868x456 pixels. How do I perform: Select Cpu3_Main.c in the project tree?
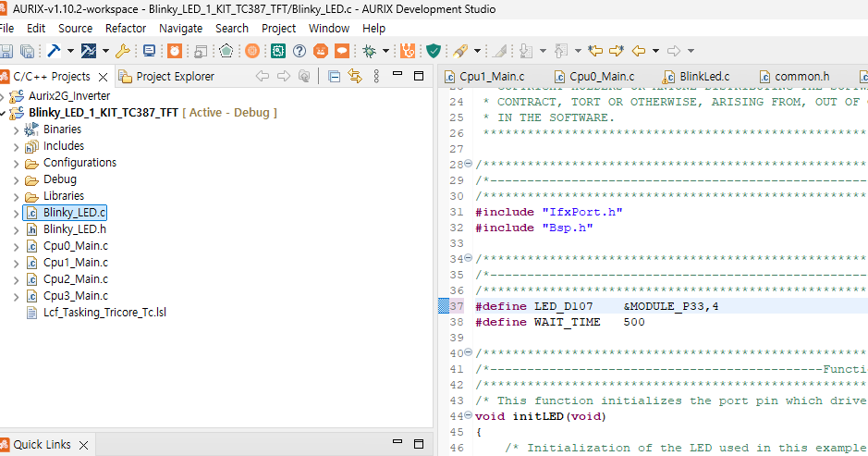click(x=76, y=295)
